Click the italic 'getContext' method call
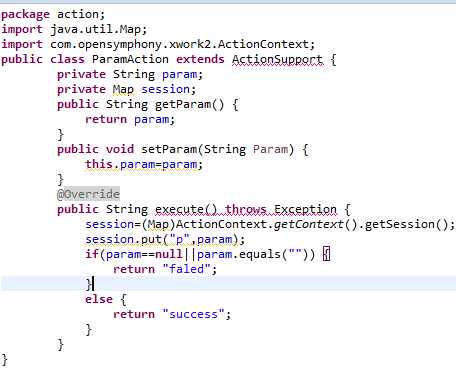This screenshot has width=456, height=370. (308, 224)
